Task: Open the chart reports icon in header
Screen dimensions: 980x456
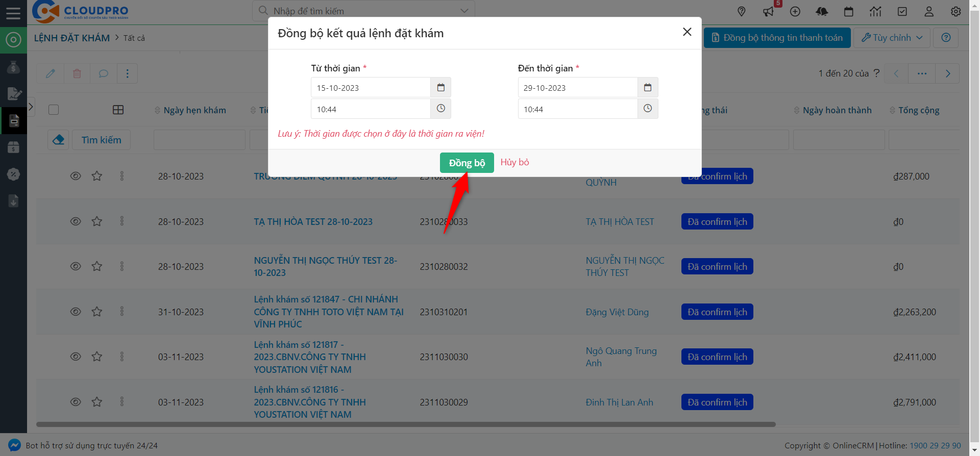Action: 875,11
